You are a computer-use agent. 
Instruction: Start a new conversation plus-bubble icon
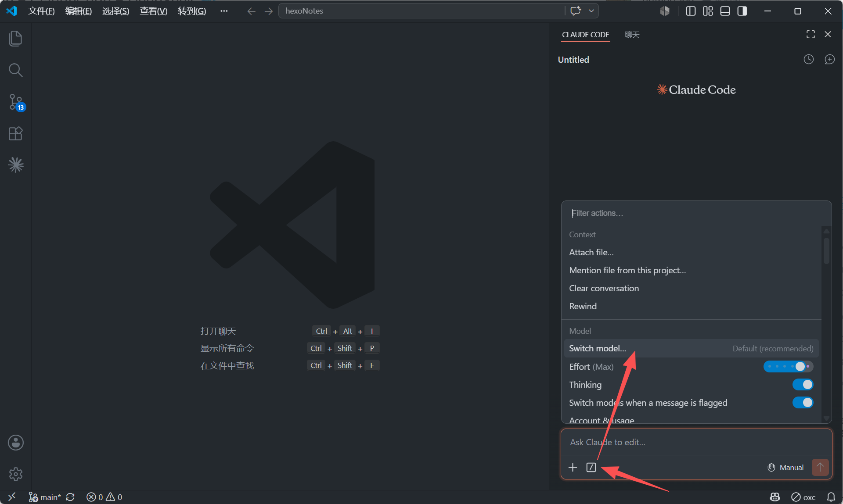click(829, 59)
